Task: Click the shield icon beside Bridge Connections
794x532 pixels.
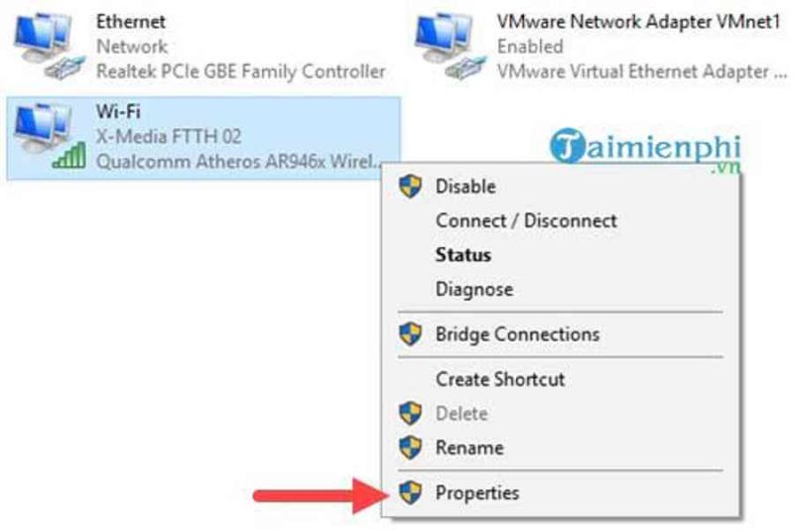Action: pos(410,334)
